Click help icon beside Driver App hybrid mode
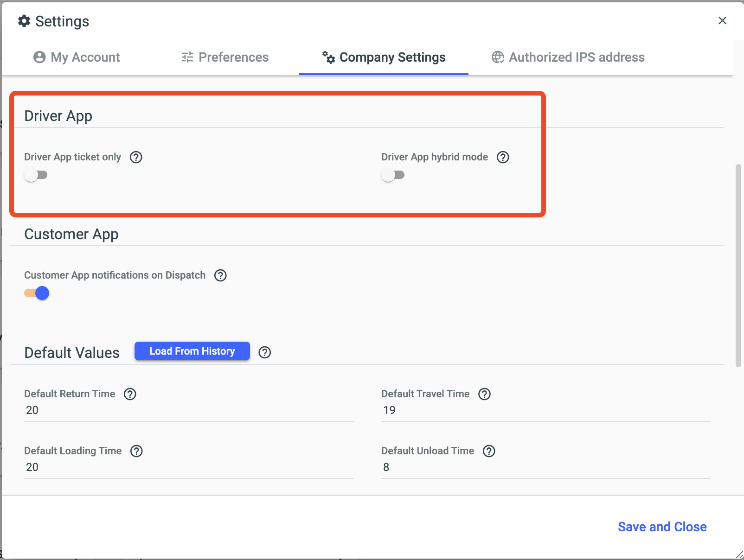Screen dimensions: 744x560 tap(503, 157)
